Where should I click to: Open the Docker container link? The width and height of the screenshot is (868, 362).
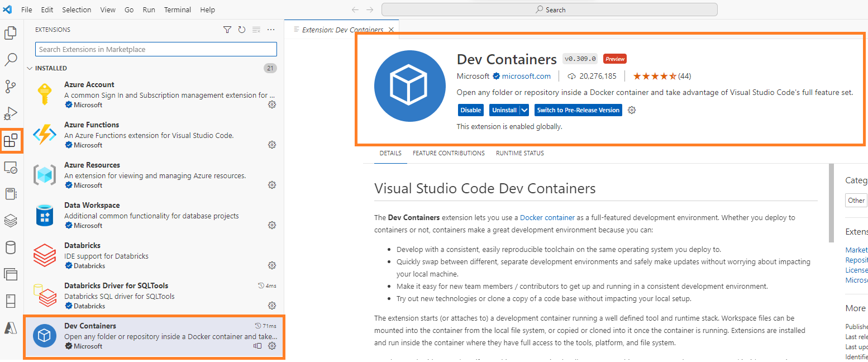547,217
